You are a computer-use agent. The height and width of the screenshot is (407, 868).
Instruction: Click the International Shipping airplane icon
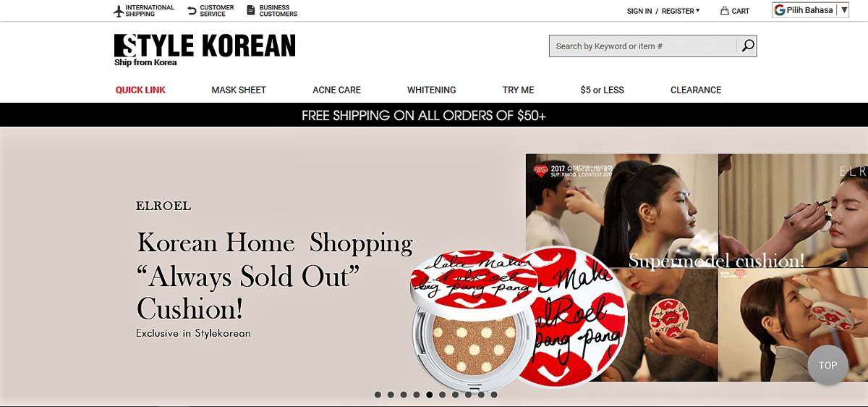119,11
